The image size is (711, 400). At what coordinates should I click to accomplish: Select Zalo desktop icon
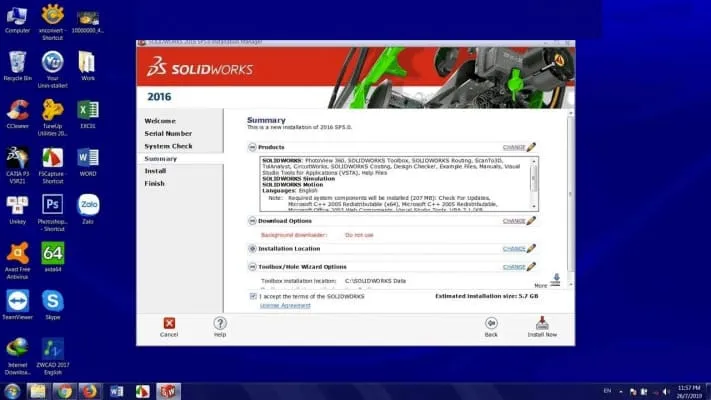[x=88, y=209]
